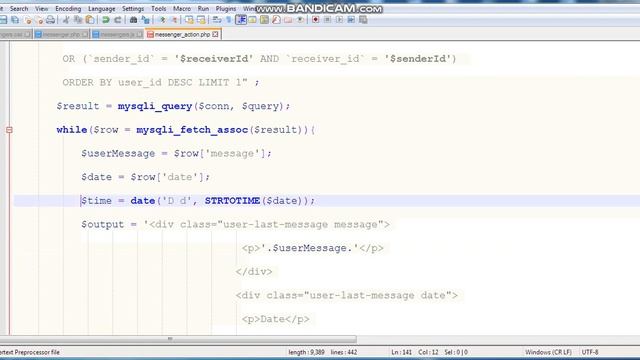Screen dimensions: 640x360
Task: Click the Copy toolbar icon
Action: point(78,20)
